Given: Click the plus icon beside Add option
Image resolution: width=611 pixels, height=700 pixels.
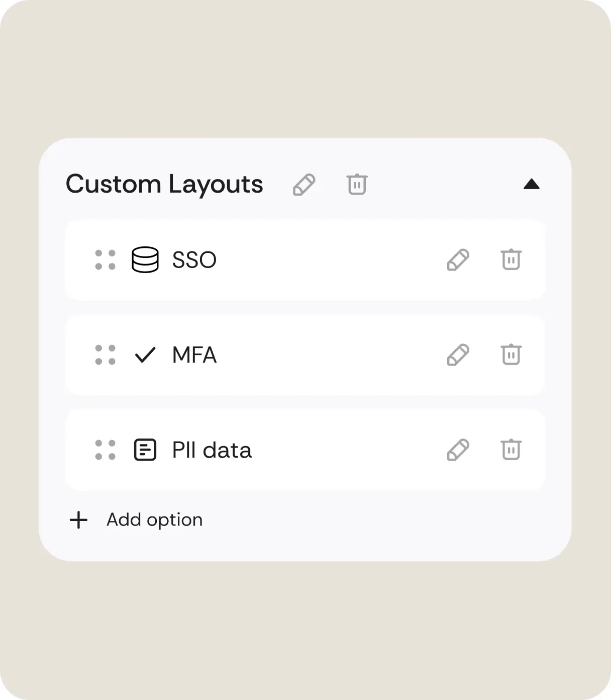Looking at the screenshot, I should [x=79, y=520].
